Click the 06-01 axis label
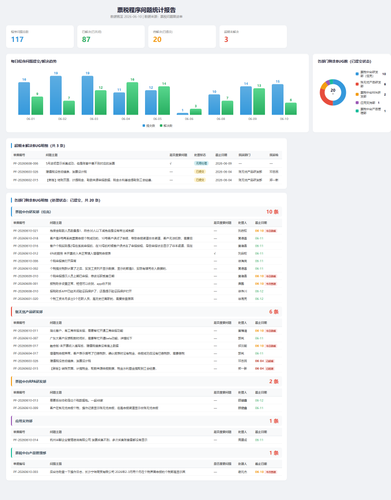The height and width of the screenshot is (500, 391). (x=30, y=119)
